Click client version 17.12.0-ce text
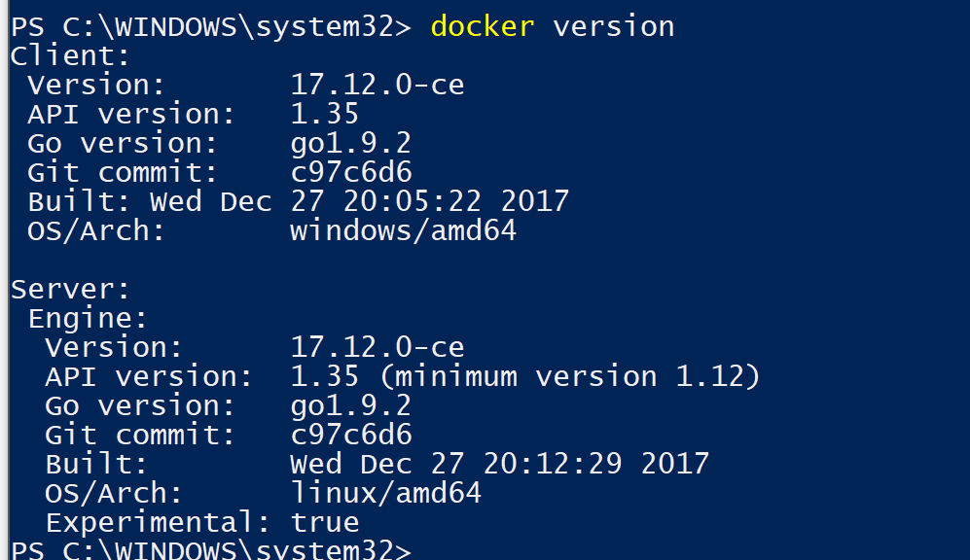Screen dimensions: 970x560 [377, 85]
